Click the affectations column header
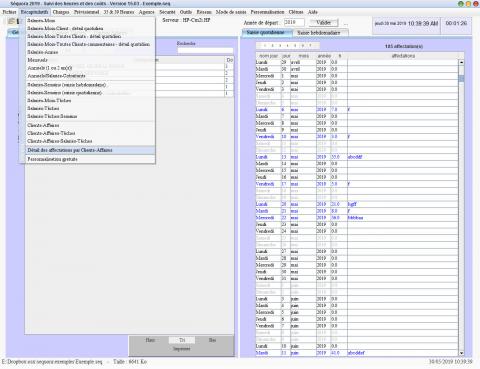This screenshot has width=480, height=369. pyautogui.click(x=403, y=56)
